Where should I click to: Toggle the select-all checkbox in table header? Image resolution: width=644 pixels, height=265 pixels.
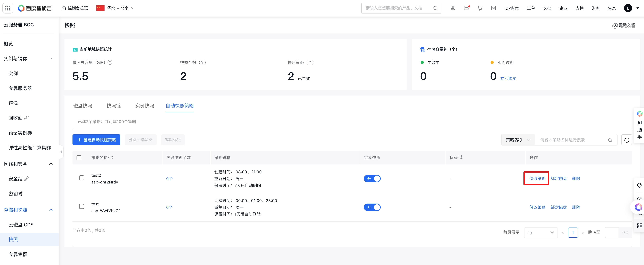(x=79, y=158)
